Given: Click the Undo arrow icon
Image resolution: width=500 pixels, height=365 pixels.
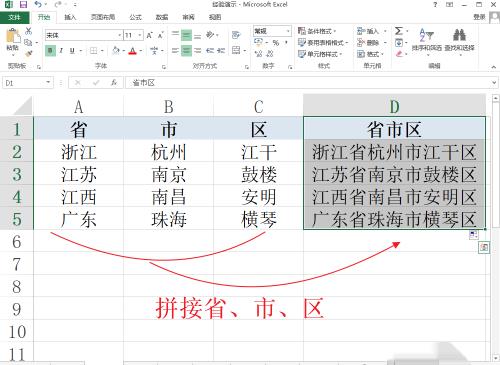Looking at the screenshot, I should pos(38,5).
